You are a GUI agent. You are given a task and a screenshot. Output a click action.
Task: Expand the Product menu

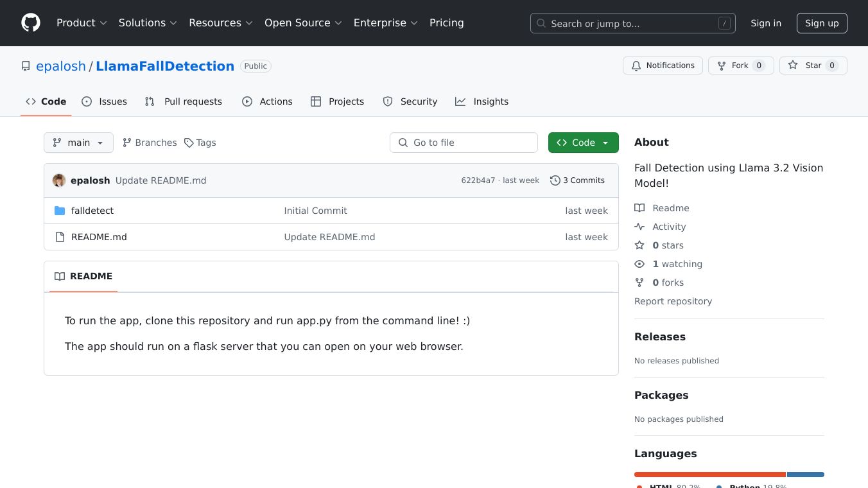pos(81,23)
